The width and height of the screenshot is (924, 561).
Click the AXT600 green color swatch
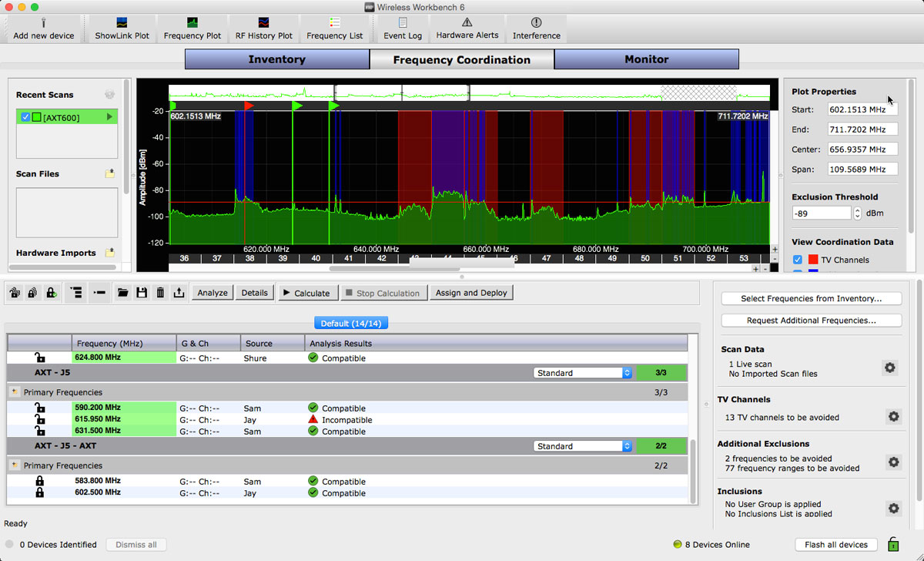coord(36,118)
